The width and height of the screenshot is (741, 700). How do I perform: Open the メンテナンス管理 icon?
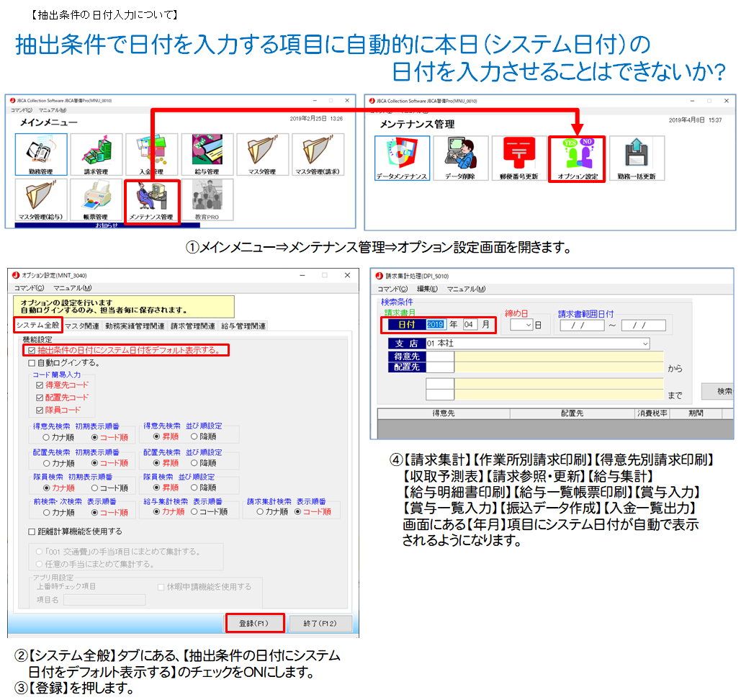tap(151, 200)
